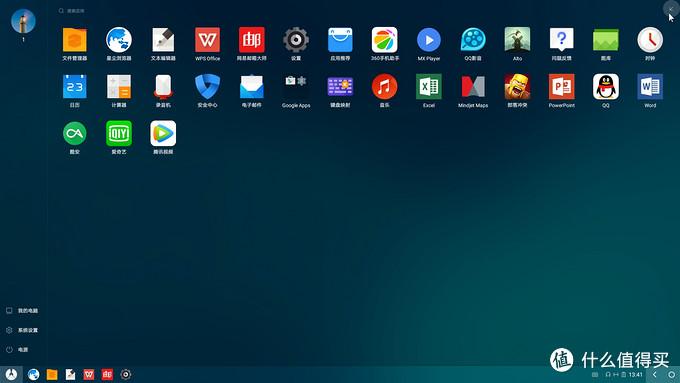Open the File Manager app in the app grid
The image size is (680, 383).
[75, 40]
